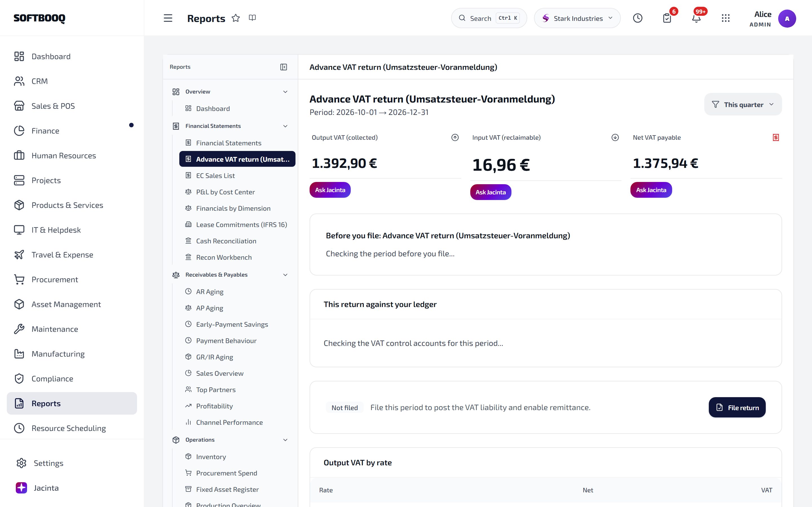
Task: Collapse the Reports side panel
Action: point(284,67)
